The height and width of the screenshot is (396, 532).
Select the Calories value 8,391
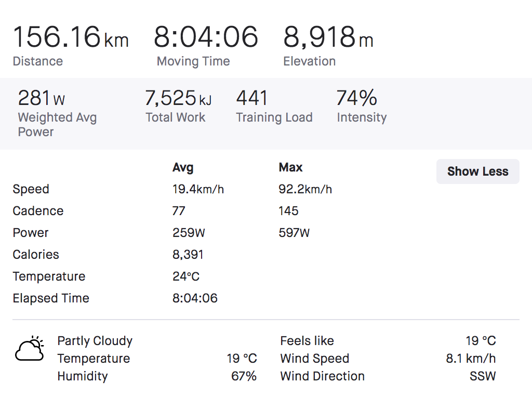188,255
